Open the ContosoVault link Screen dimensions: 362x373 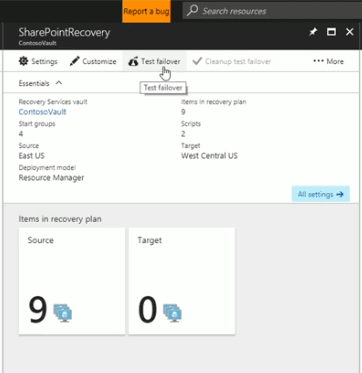tap(42, 112)
